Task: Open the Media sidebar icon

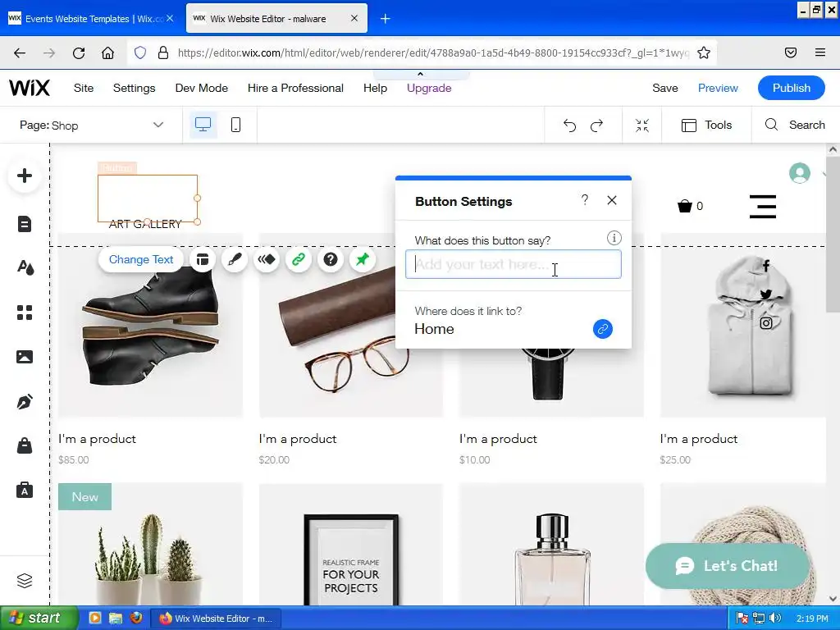Action: (x=24, y=357)
